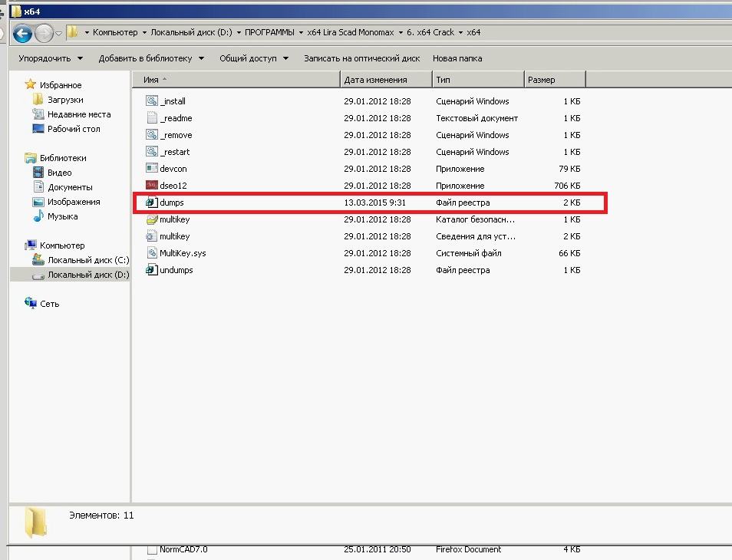Image resolution: width=732 pixels, height=560 pixels.
Task: Open the Общий доступ dropdown
Action: (x=253, y=58)
